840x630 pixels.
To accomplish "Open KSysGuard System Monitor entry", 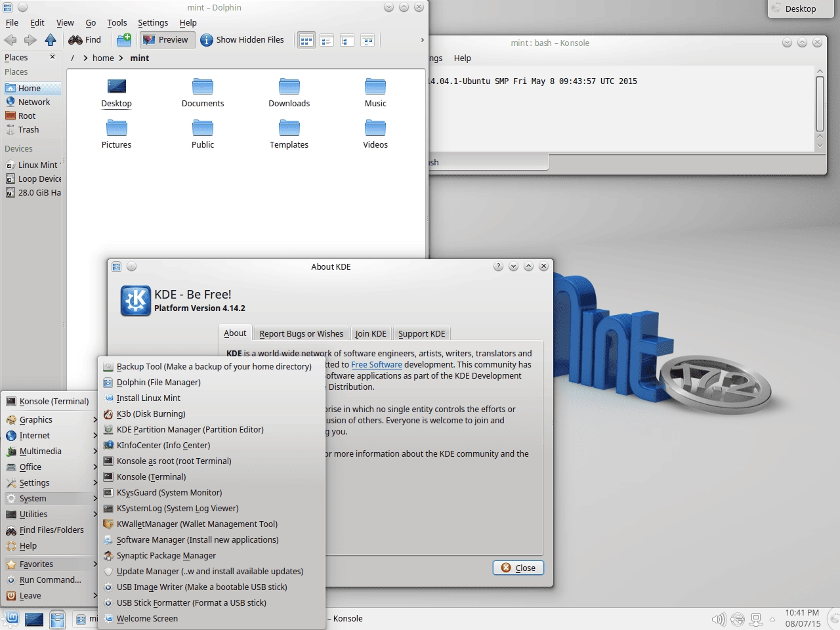I will pos(211,492).
